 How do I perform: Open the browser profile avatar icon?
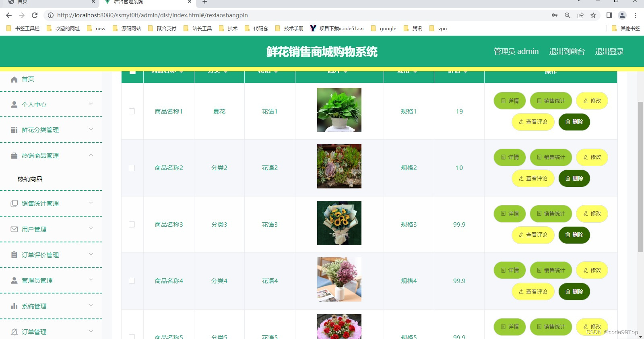pyautogui.click(x=622, y=15)
